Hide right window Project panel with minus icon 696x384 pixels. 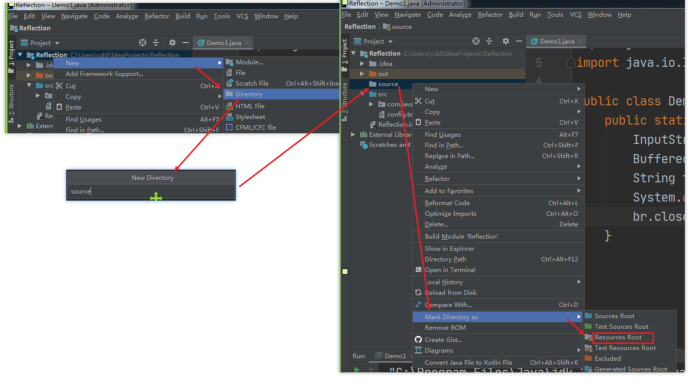click(x=518, y=41)
